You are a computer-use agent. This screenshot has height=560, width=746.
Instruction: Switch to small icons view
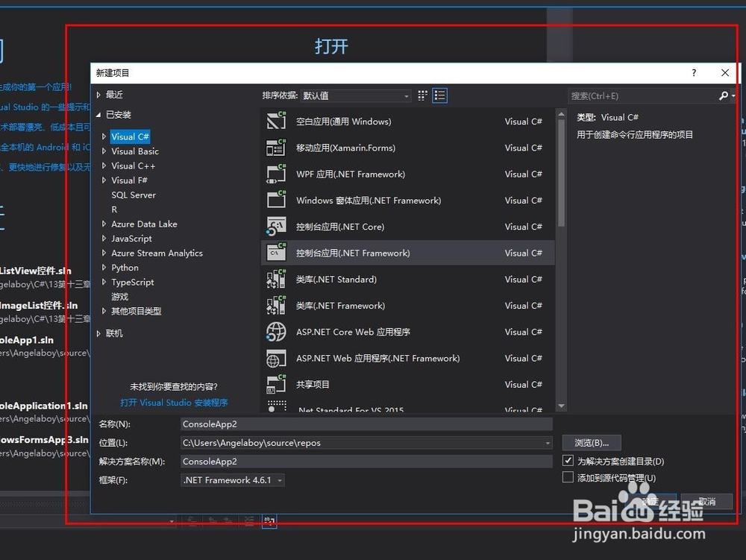pyautogui.click(x=422, y=95)
